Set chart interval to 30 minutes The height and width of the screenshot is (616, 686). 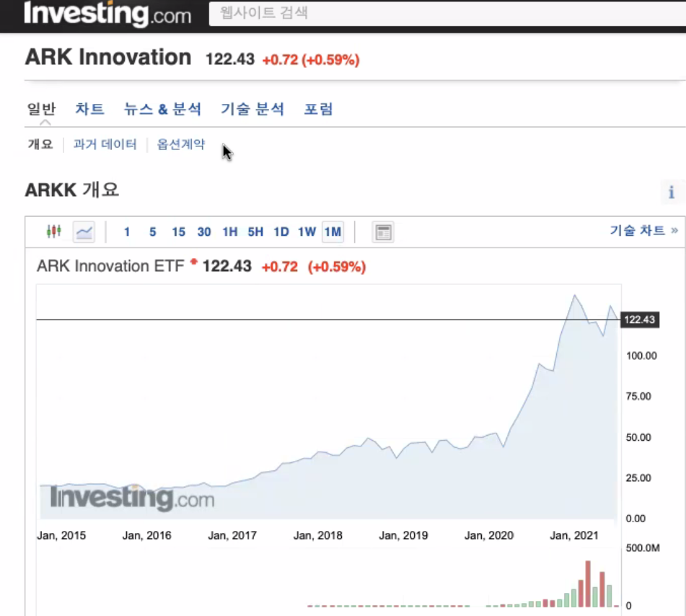pyautogui.click(x=204, y=232)
